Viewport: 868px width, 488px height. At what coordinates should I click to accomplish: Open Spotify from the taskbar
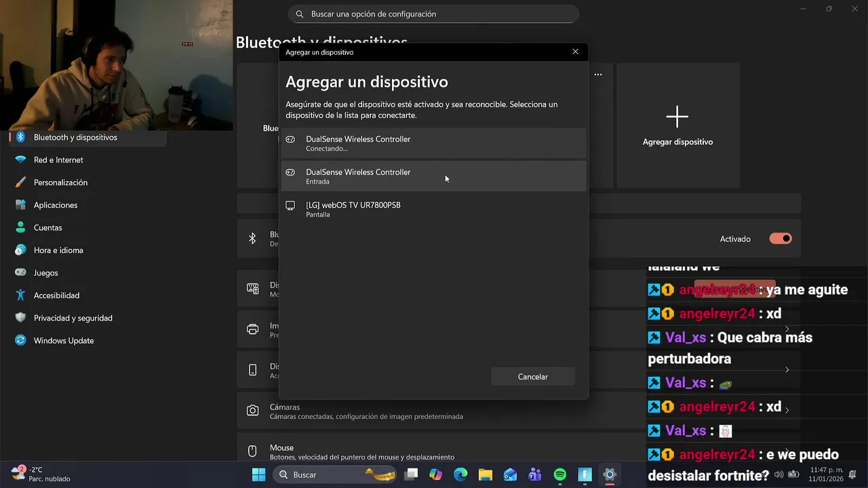point(560,474)
